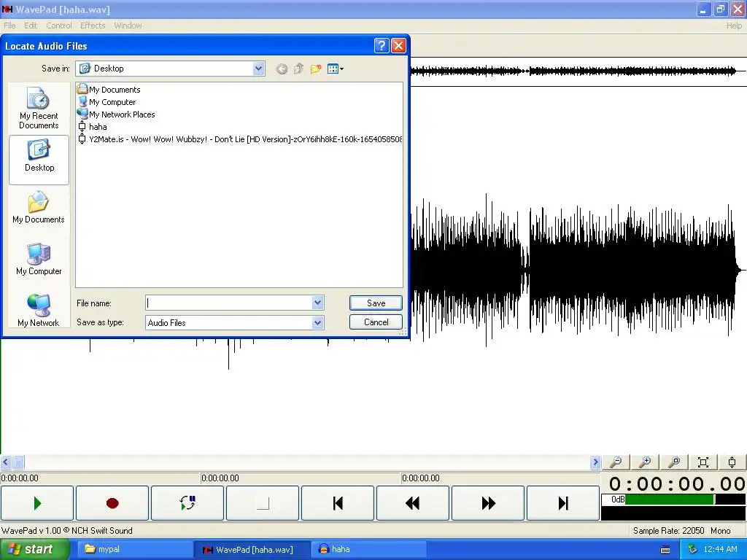This screenshot has height=560, width=747.
Task: Jump to start of the audio
Action: [338, 503]
